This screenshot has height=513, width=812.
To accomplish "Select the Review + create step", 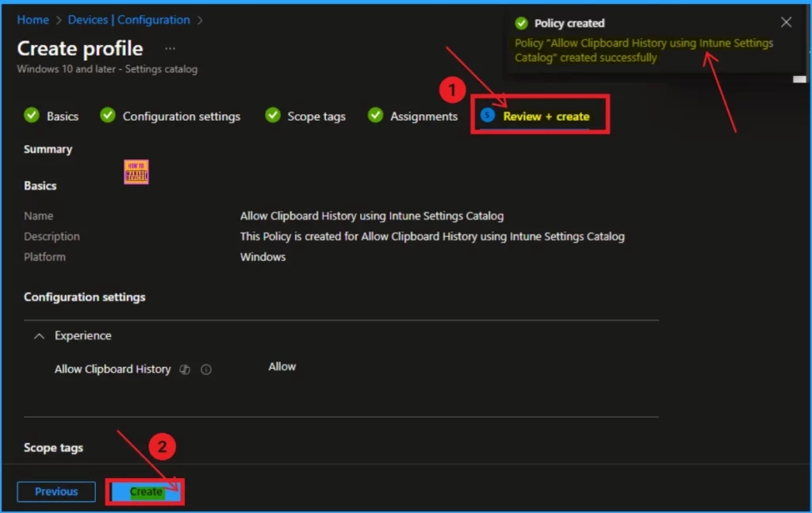I will coord(546,117).
